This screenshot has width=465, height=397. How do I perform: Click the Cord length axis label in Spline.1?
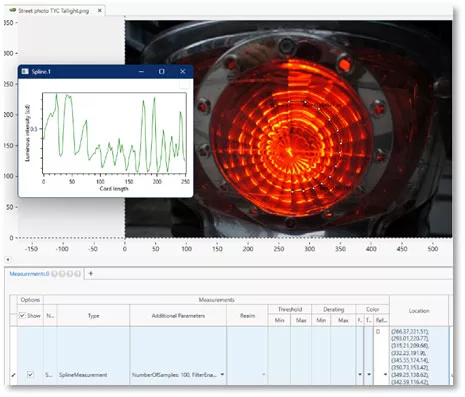(114, 189)
